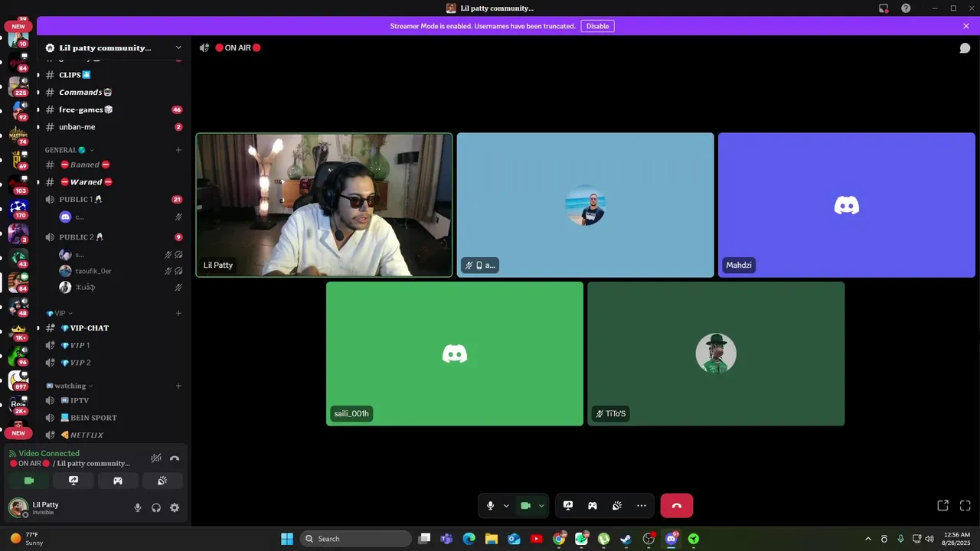Launch activities from the call control bar
Screen dimensions: 980x551
pos(593,506)
